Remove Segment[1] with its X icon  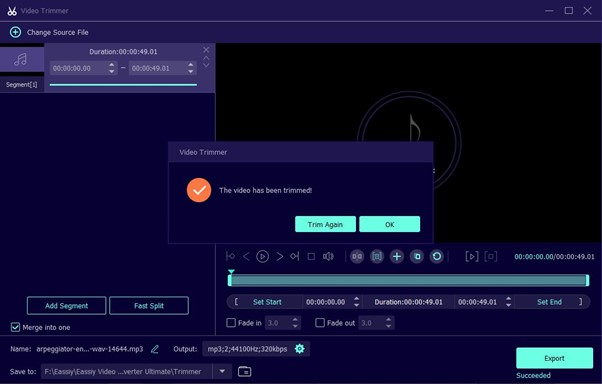click(x=206, y=50)
